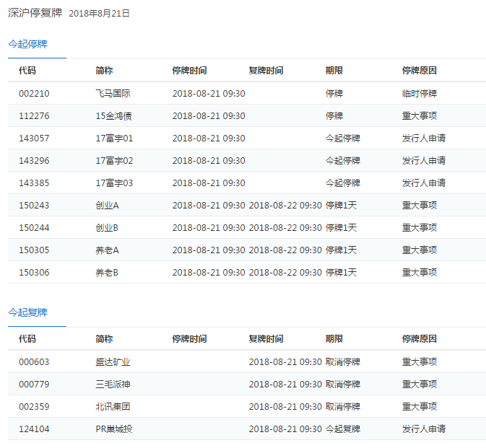Select 盛达矿业 in the resumption list
This screenshot has height=448, width=486.
(x=113, y=362)
